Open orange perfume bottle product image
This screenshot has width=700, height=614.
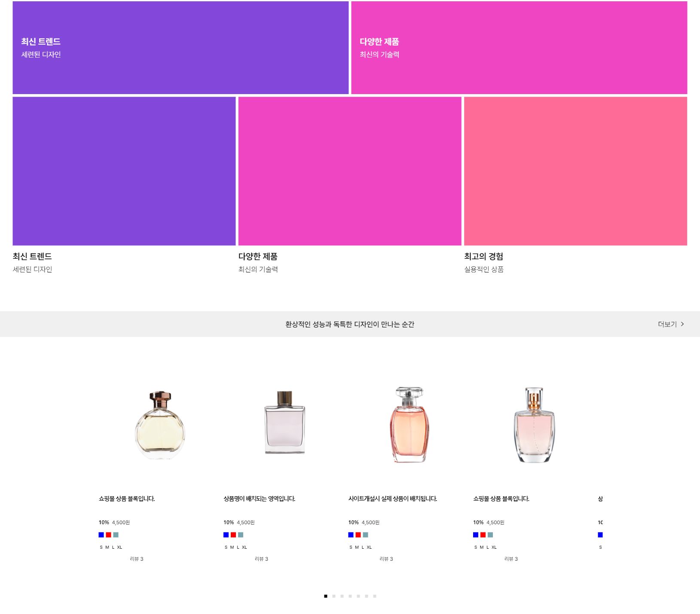click(410, 425)
